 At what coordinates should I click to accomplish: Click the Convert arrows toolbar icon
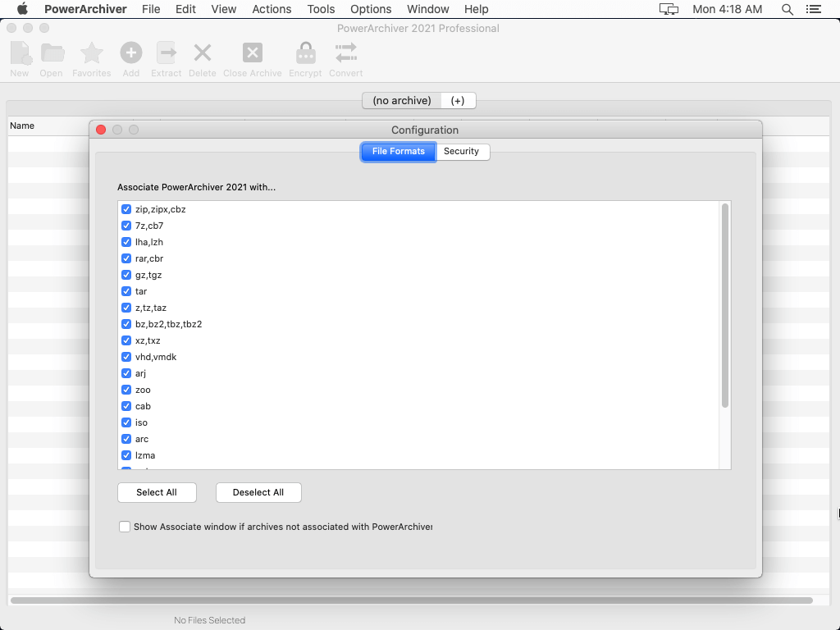click(x=346, y=53)
